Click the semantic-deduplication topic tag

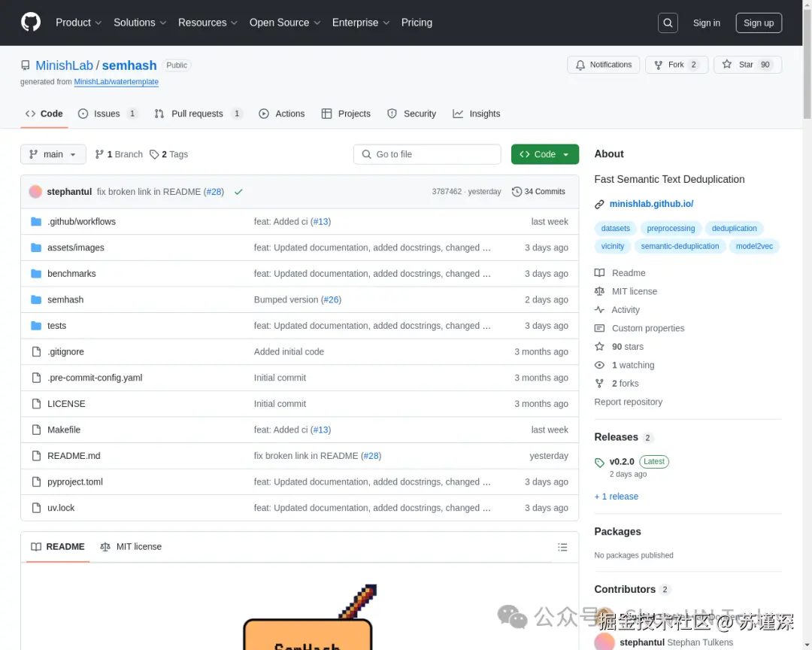click(x=680, y=246)
